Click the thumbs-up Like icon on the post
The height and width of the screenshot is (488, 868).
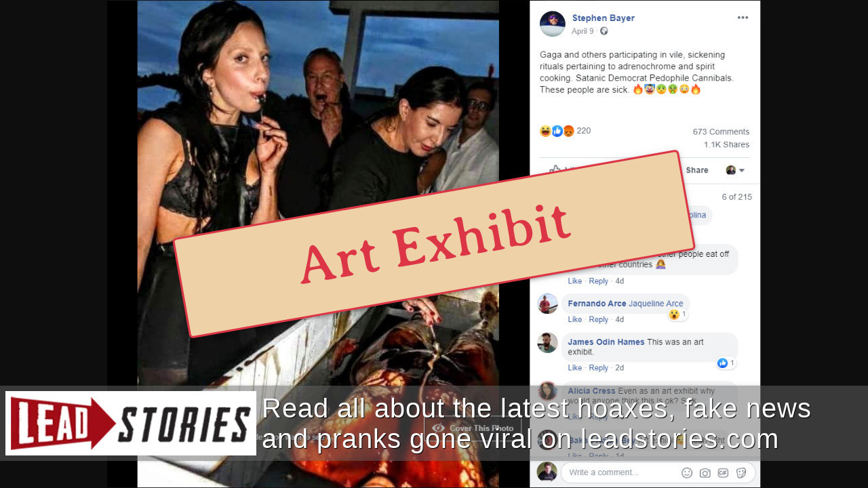[555, 169]
